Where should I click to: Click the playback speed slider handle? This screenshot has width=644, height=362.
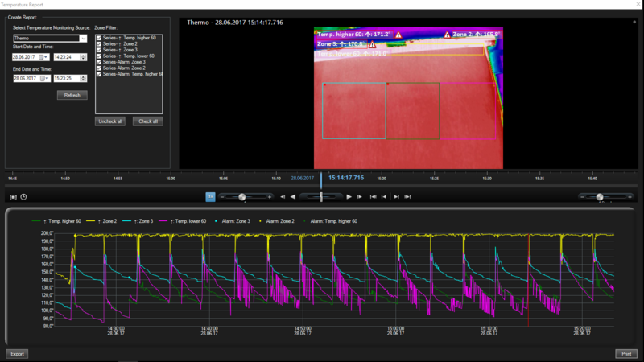tap(242, 197)
